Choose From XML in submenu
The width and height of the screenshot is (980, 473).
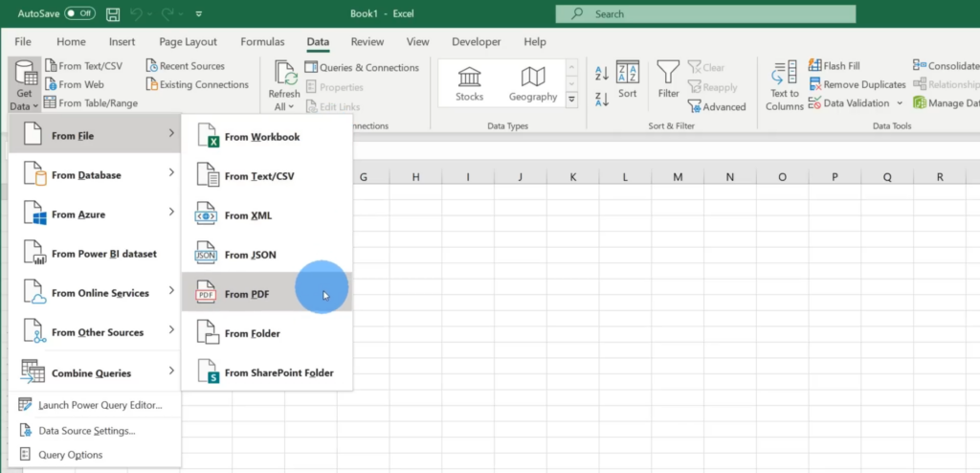click(267, 215)
